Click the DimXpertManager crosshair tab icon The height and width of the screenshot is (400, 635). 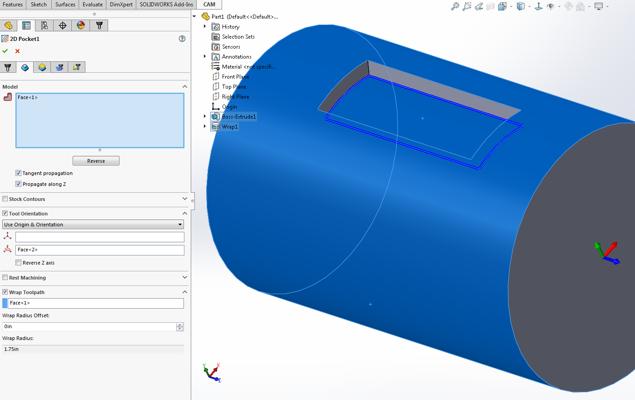click(63, 25)
